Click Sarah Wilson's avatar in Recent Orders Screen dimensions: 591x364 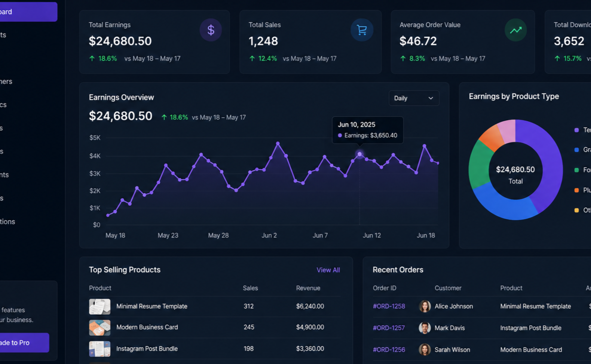click(425, 350)
